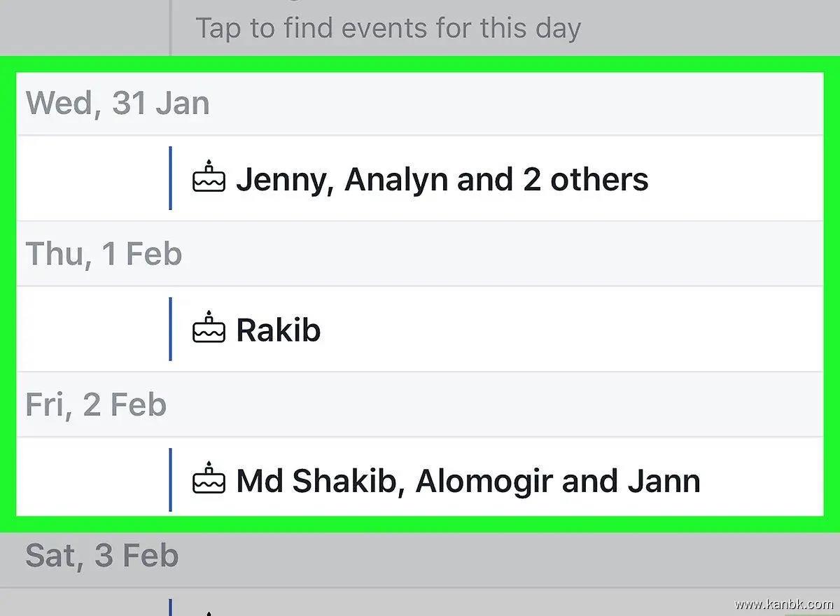Open Rakib's birthday entry

pyautogui.click(x=278, y=330)
